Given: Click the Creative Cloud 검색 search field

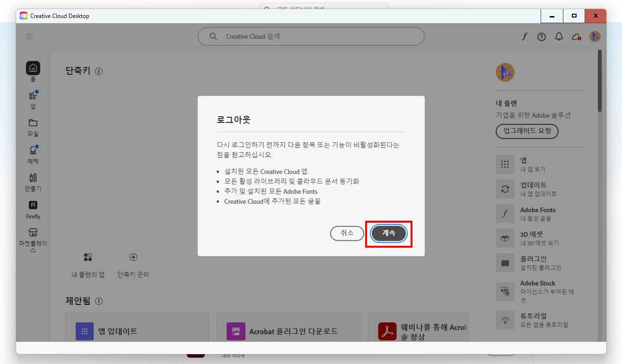Looking at the screenshot, I should coord(311,36).
